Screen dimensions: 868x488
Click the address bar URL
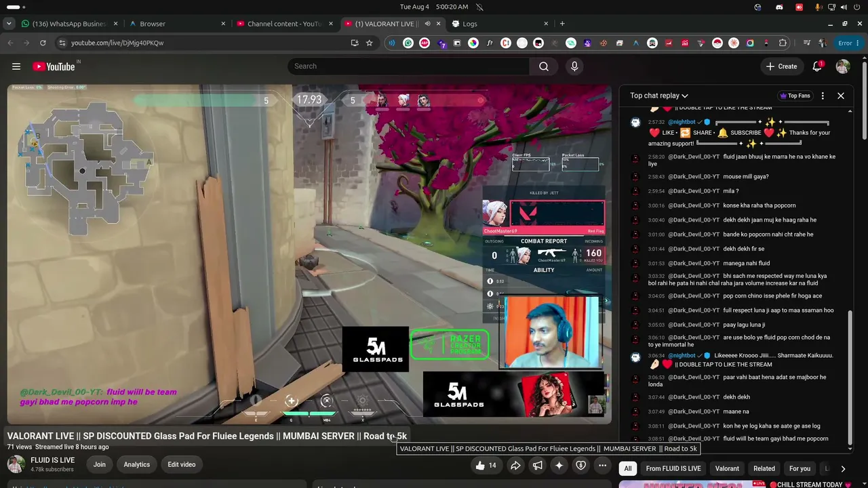[117, 43]
